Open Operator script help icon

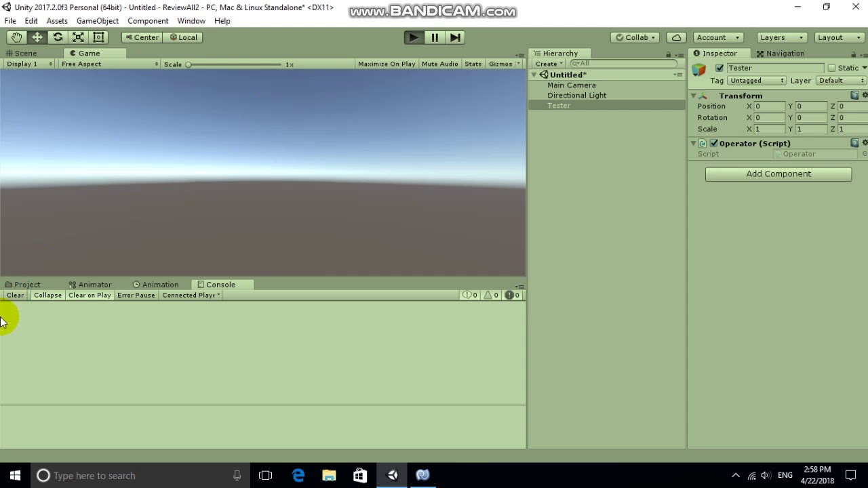(x=854, y=143)
